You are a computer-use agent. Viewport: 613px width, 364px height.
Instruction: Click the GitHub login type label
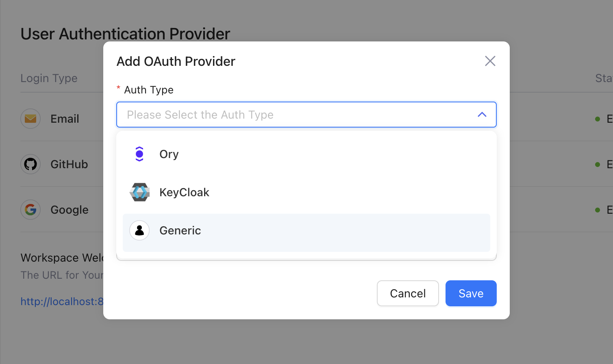[x=69, y=165]
